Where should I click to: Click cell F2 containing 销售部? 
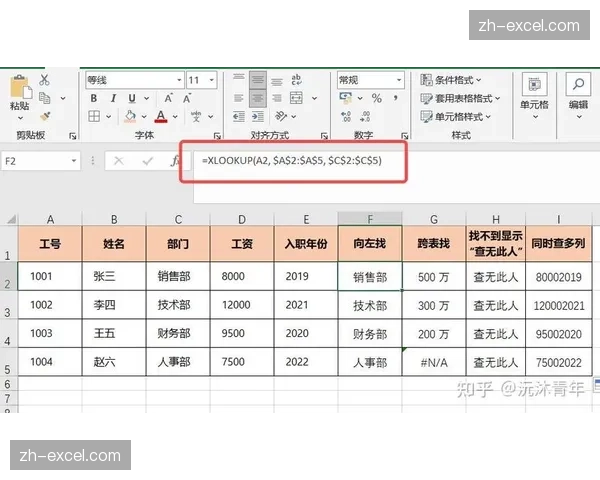370,277
